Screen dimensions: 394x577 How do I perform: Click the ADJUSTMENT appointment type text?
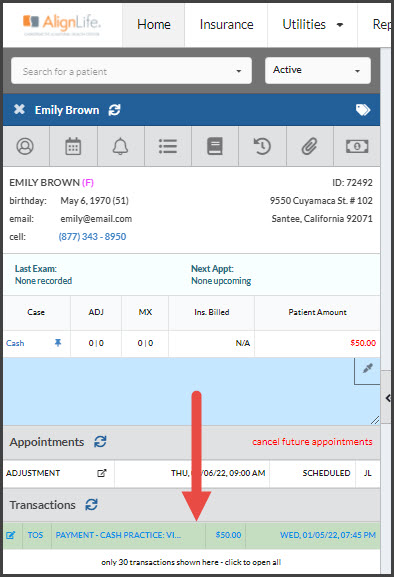click(x=33, y=473)
